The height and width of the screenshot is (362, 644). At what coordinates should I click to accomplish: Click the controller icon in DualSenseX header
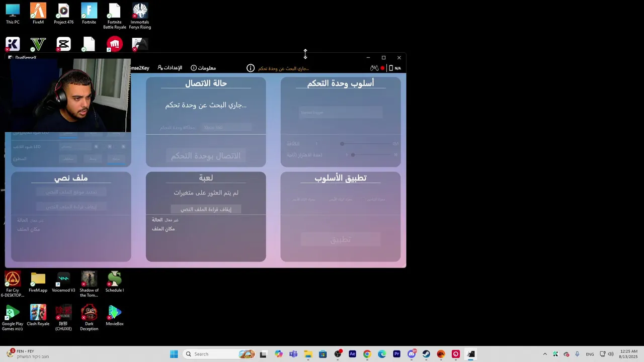coord(374,68)
